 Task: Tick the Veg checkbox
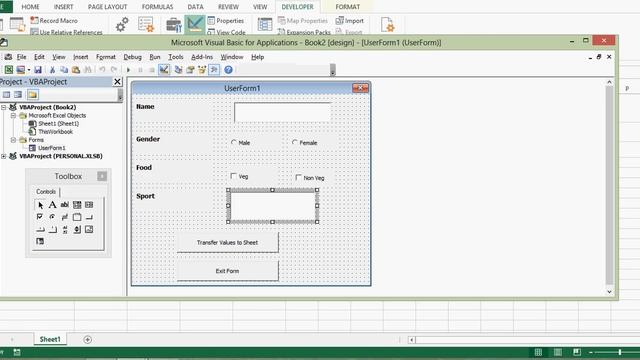tap(233, 176)
